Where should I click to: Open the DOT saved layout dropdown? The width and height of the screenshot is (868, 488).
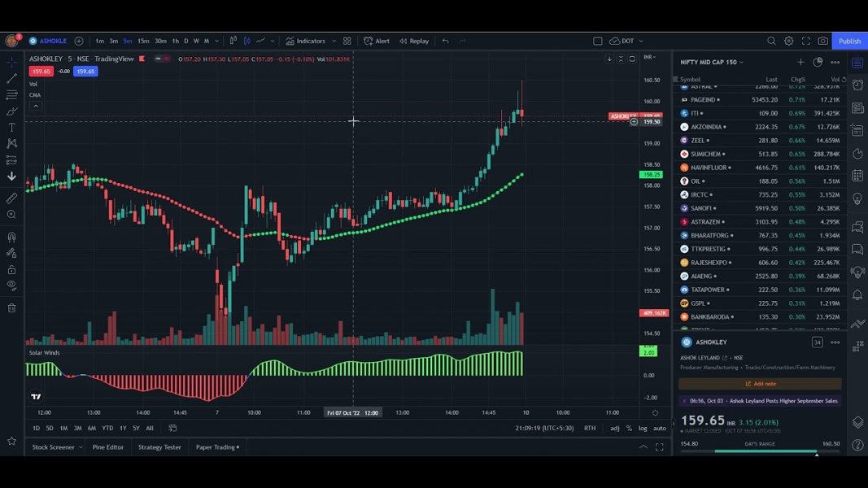626,41
